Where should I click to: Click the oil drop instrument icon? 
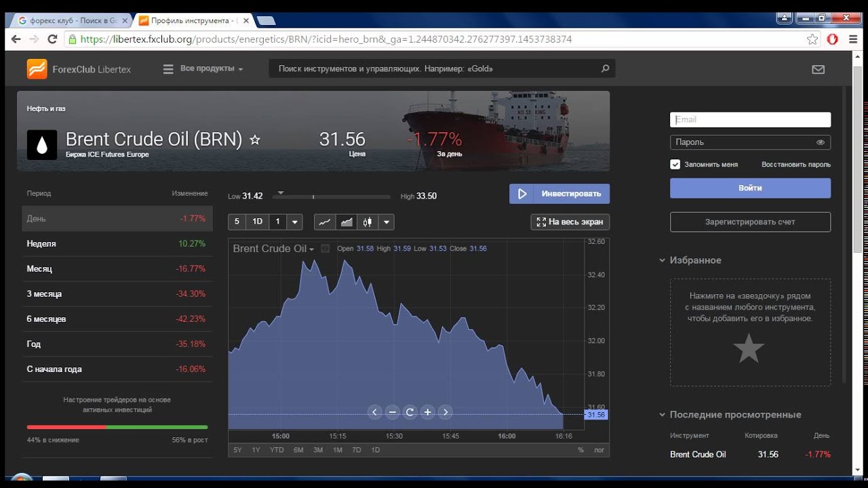[42, 144]
